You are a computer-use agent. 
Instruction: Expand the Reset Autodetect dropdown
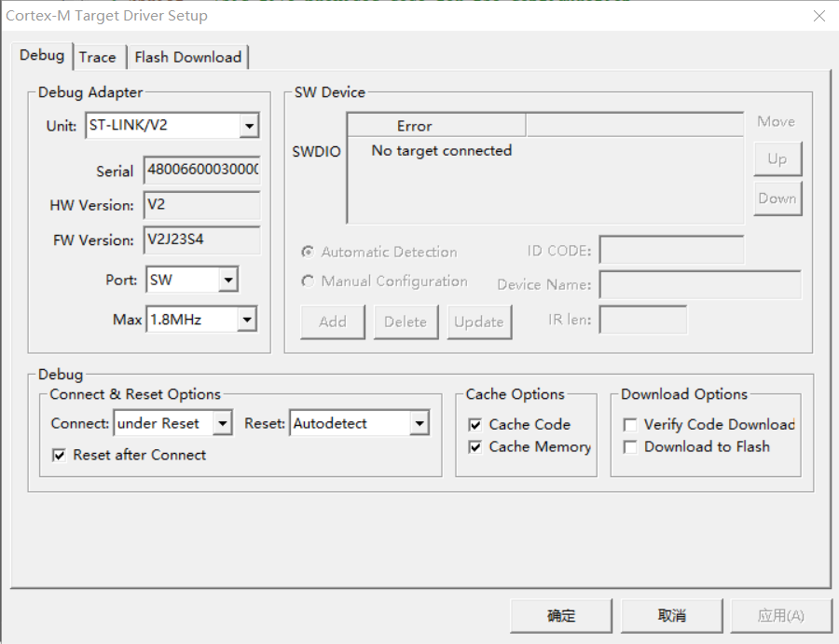click(419, 423)
